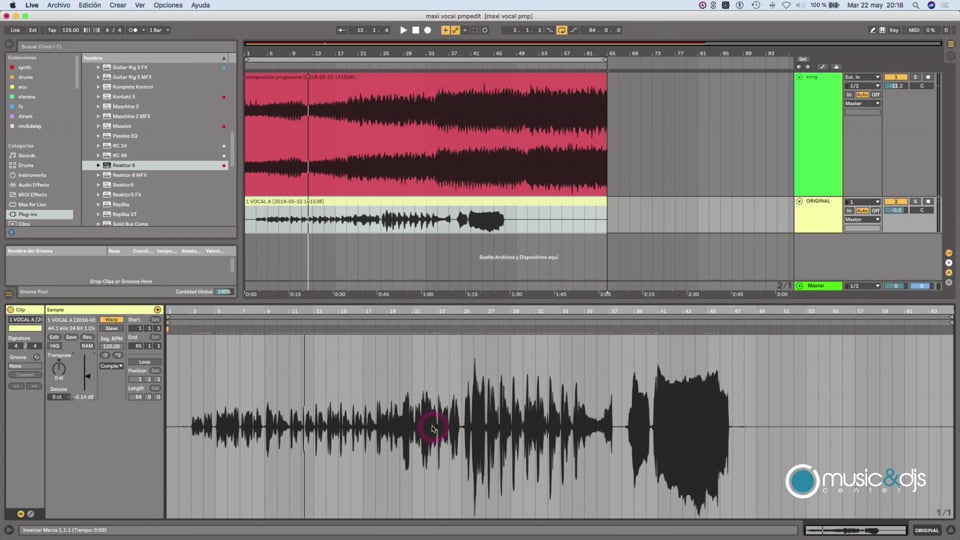Open the Crear menu

pos(118,5)
